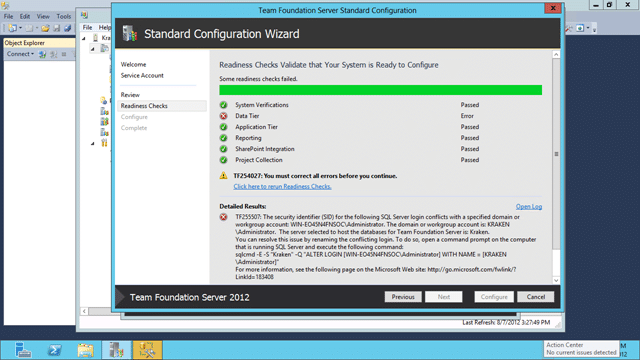The image size is (640, 360).
Task: Click the wizard vertical scrollbar thumb
Action: (x=556, y=154)
